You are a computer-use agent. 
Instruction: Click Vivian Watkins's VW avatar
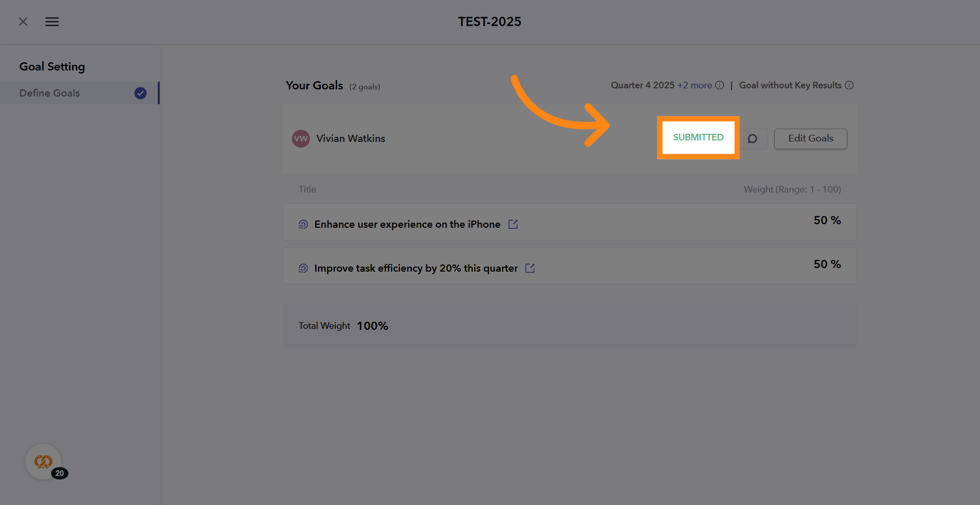point(301,138)
